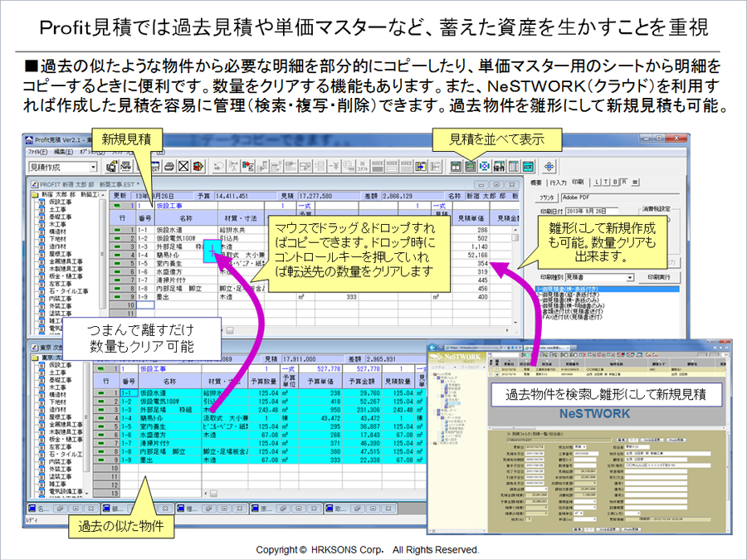Click the 仮設水道 cell in the upper estimate table
This screenshot has width=747, height=560.
(x=186, y=230)
